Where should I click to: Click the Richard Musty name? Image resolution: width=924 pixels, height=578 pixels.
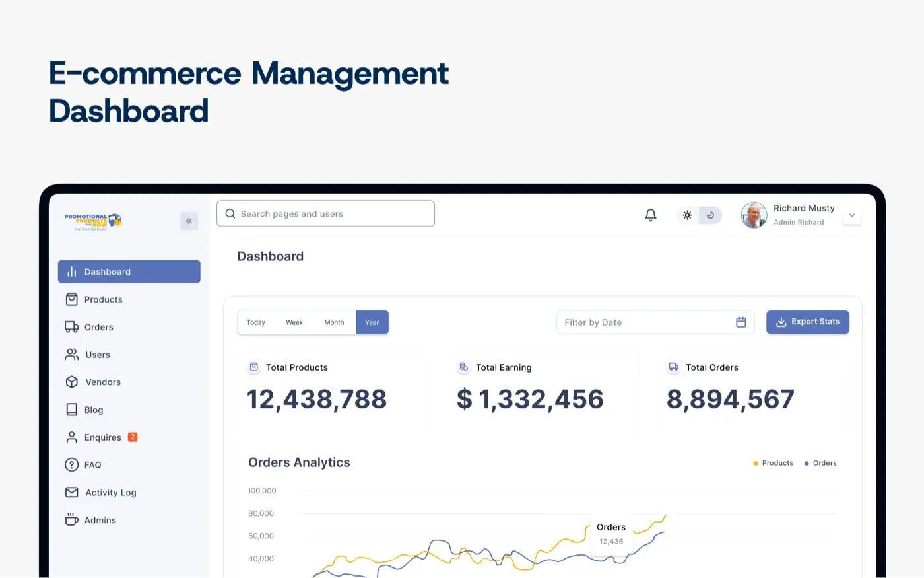(804, 208)
